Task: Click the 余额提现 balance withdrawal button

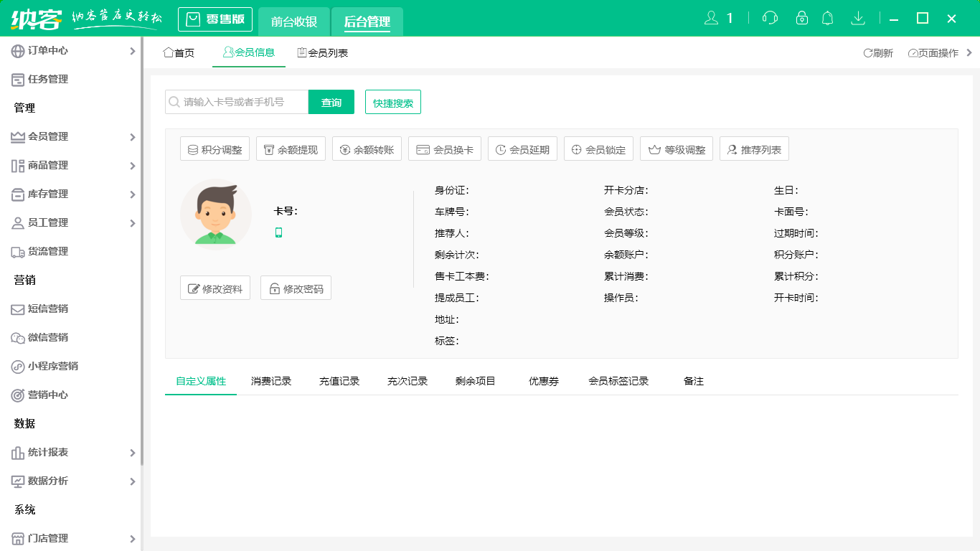Action: pyautogui.click(x=291, y=149)
